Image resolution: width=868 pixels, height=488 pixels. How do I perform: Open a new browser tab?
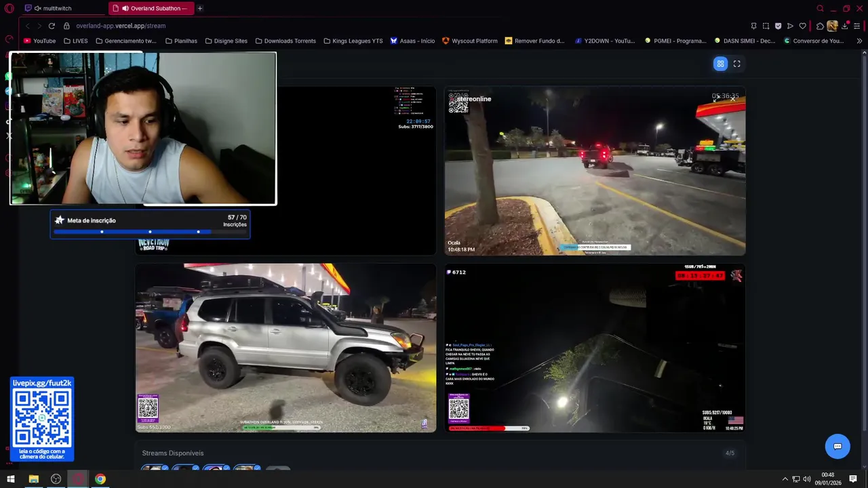[200, 8]
